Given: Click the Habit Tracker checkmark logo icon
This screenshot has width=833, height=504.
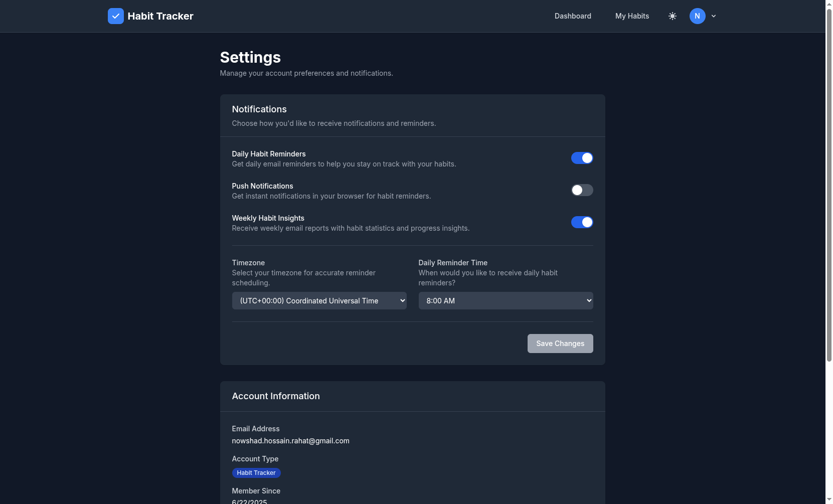Looking at the screenshot, I should click(116, 16).
